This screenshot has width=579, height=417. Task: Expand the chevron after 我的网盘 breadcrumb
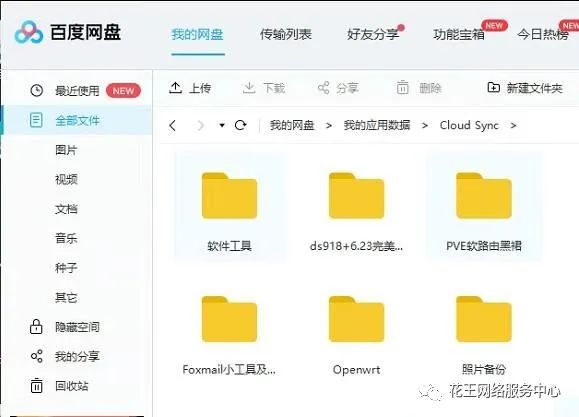[328, 126]
